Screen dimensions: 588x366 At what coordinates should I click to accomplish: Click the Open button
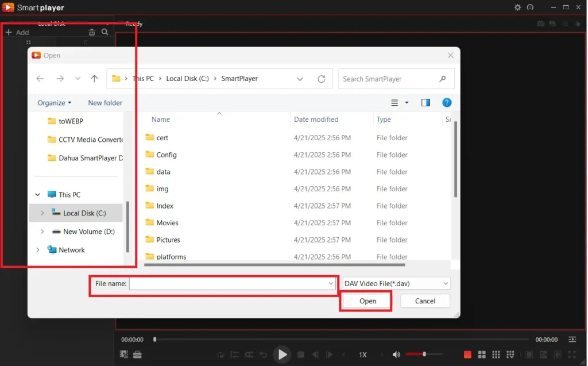coord(367,301)
